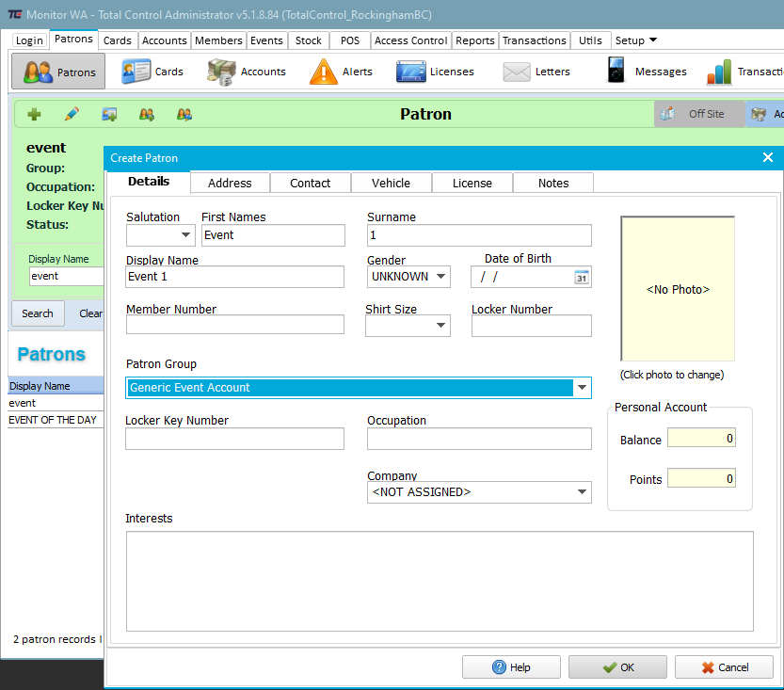Click the patron photo icon in green toolbar
This screenshot has height=690, width=784.
tap(109, 115)
